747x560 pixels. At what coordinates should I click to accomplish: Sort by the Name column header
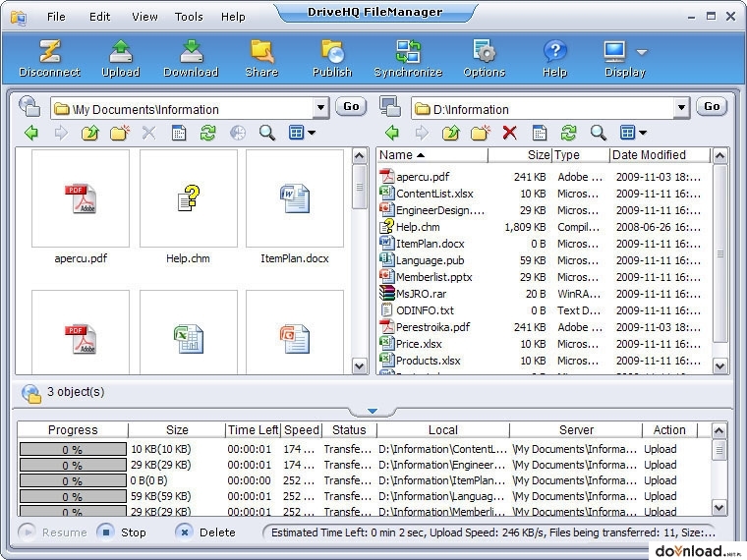[432, 155]
